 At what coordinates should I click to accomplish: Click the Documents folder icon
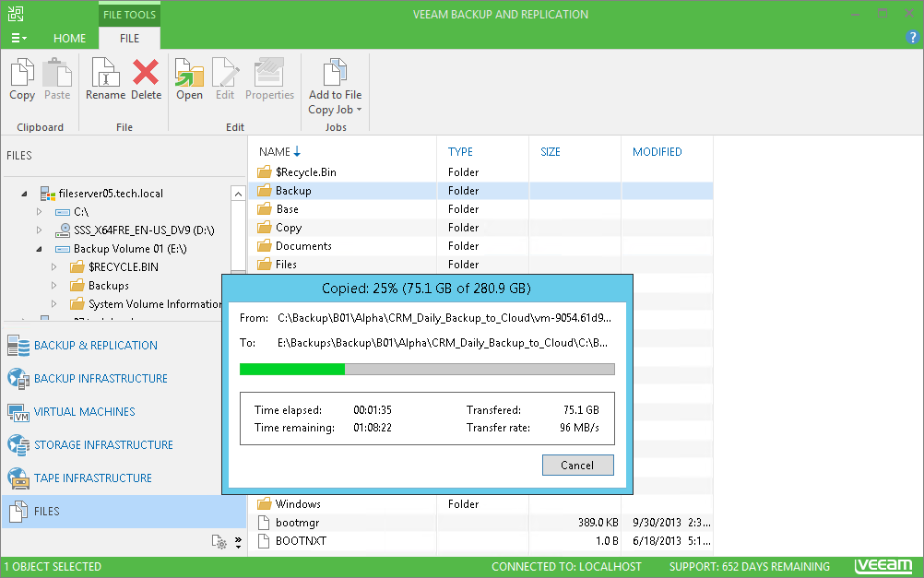pos(264,246)
